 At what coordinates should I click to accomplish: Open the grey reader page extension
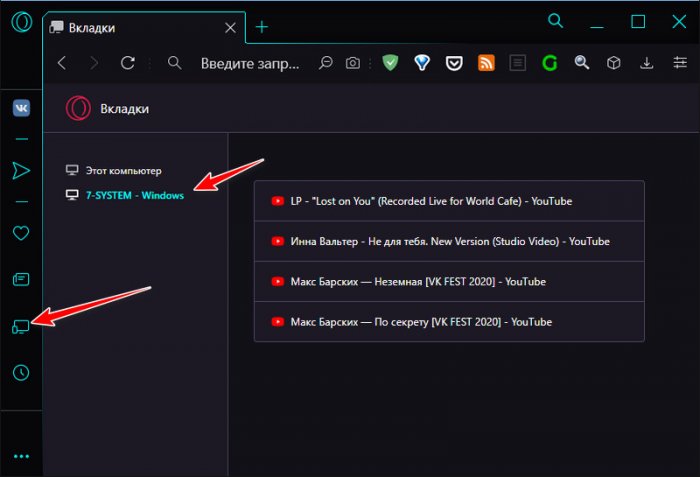[x=518, y=63]
